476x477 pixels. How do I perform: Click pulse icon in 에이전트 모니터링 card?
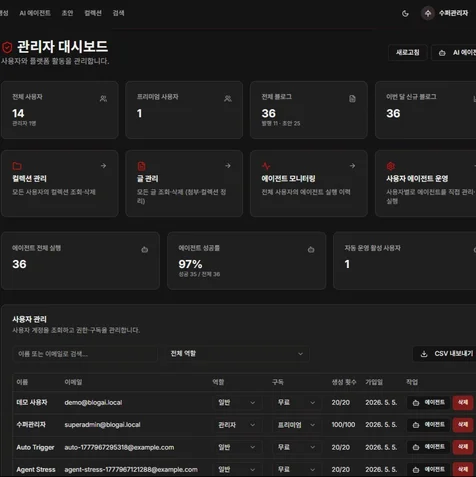pos(266,166)
